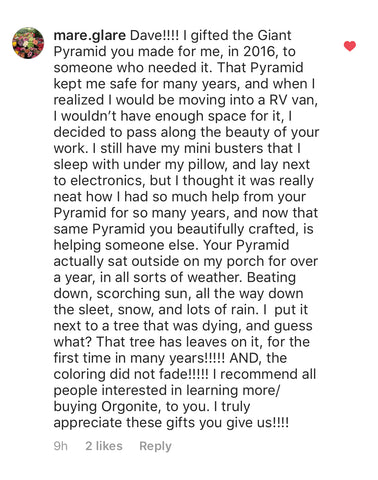Click the word 'sleet,' in the comment
Image resolution: width=378 pixels, height=480 pixels.
[95, 310]
